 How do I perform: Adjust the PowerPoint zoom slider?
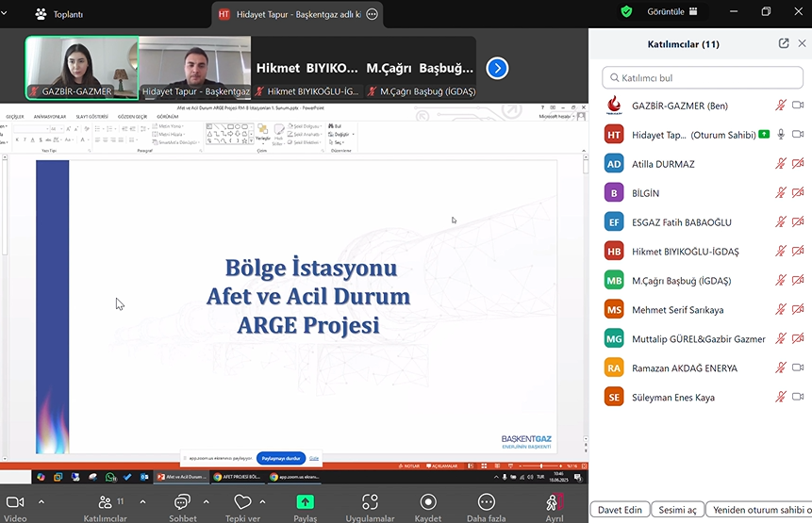541,466
